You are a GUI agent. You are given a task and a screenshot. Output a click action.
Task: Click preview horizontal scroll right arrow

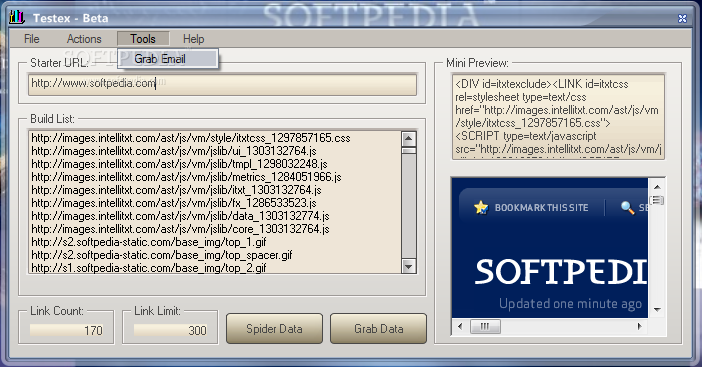639,326
